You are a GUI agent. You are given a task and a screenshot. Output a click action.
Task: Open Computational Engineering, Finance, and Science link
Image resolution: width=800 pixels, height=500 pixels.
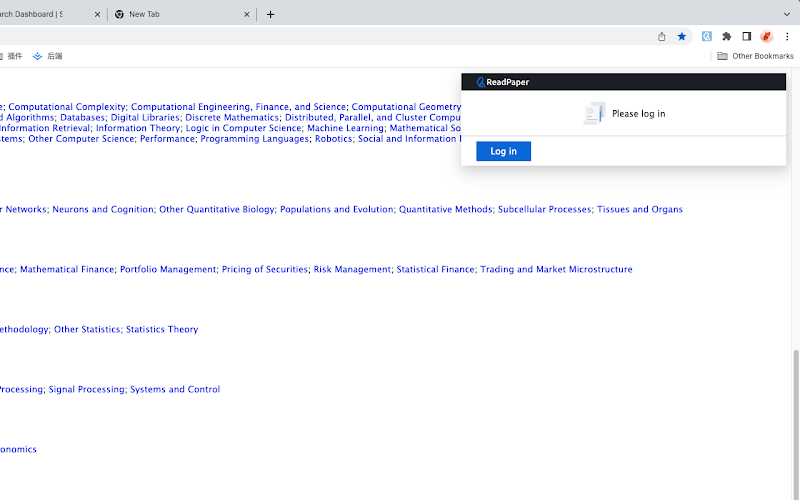point(238,107)
